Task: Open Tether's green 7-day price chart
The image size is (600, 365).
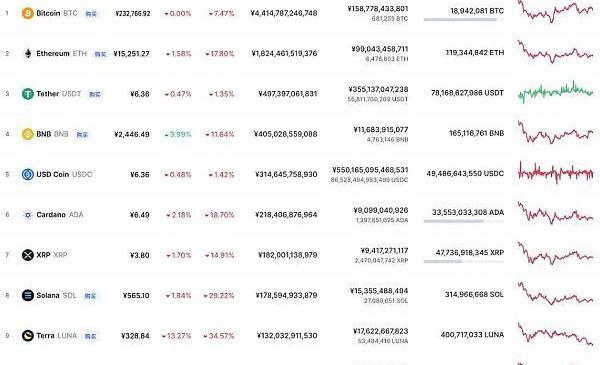Action: click(x=555, y=92)
